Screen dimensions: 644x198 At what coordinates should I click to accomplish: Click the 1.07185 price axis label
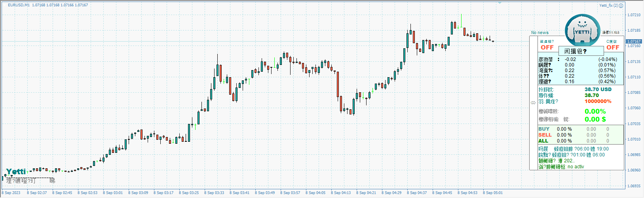[x=634, y=30]
